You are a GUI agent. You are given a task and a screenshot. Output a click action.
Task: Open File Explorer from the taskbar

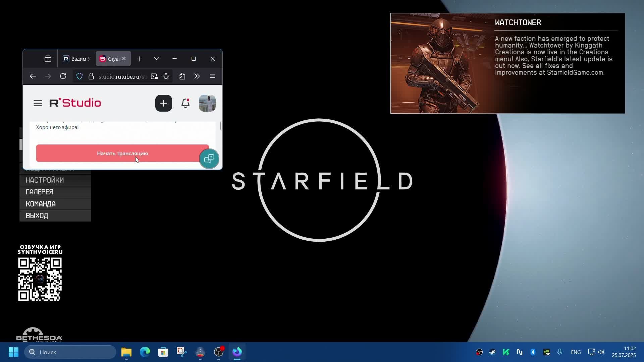[x=126, y=352]
